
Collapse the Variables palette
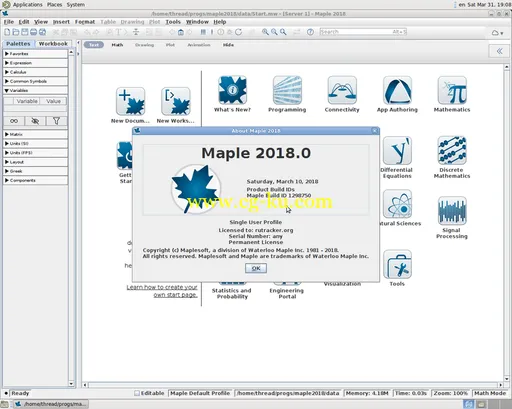(x=35, y=90)
